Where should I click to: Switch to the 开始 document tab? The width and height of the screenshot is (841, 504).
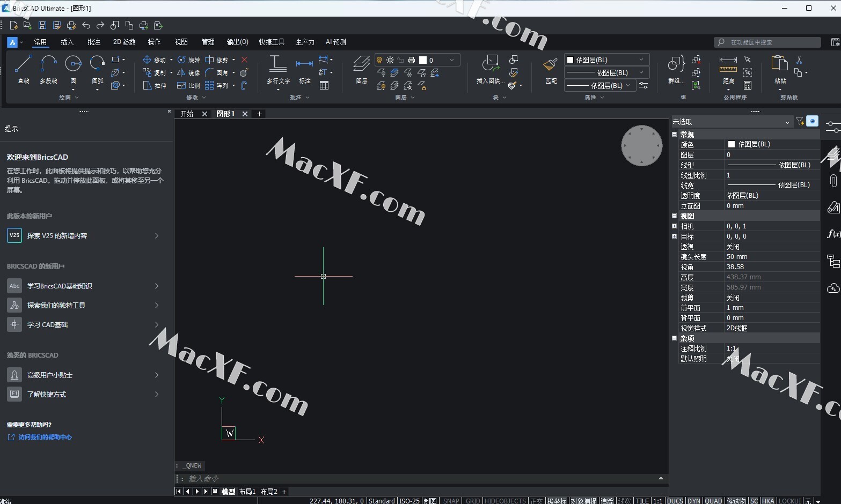pos(187,114)
